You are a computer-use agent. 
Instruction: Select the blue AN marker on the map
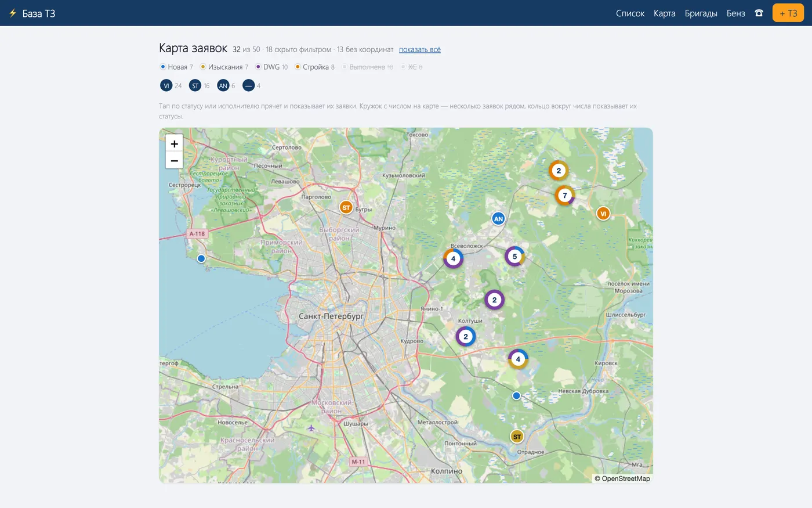(x=498, y=219)
